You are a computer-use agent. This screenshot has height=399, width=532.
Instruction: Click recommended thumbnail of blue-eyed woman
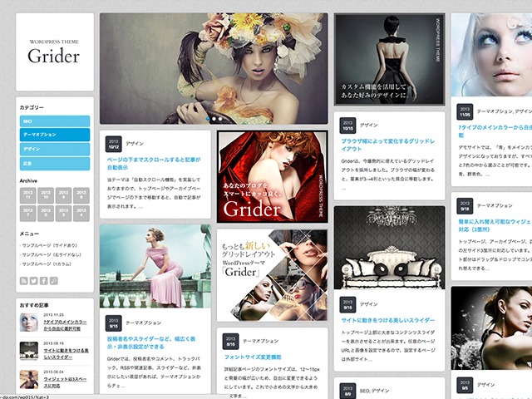[x=29, y=323]
